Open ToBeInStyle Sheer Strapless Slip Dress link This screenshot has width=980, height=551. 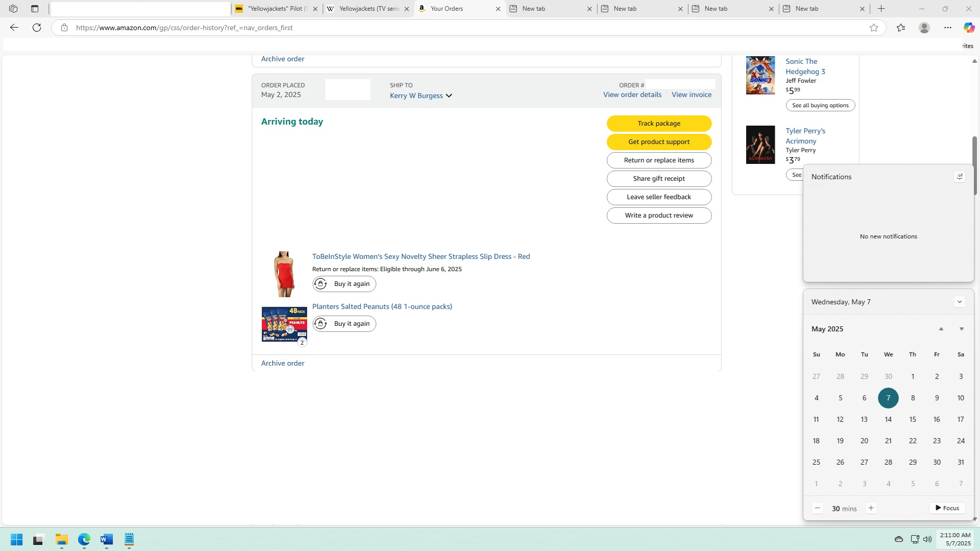[421, 256]
